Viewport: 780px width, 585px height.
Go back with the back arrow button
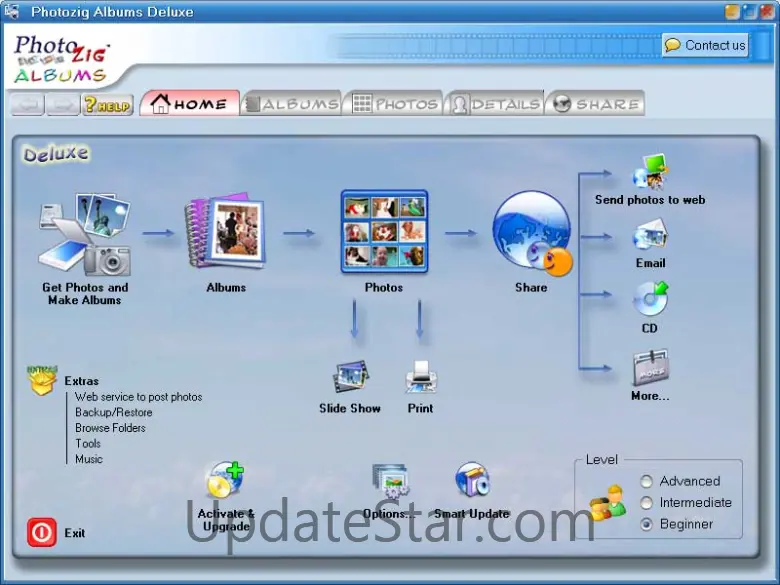coord(28,105)
